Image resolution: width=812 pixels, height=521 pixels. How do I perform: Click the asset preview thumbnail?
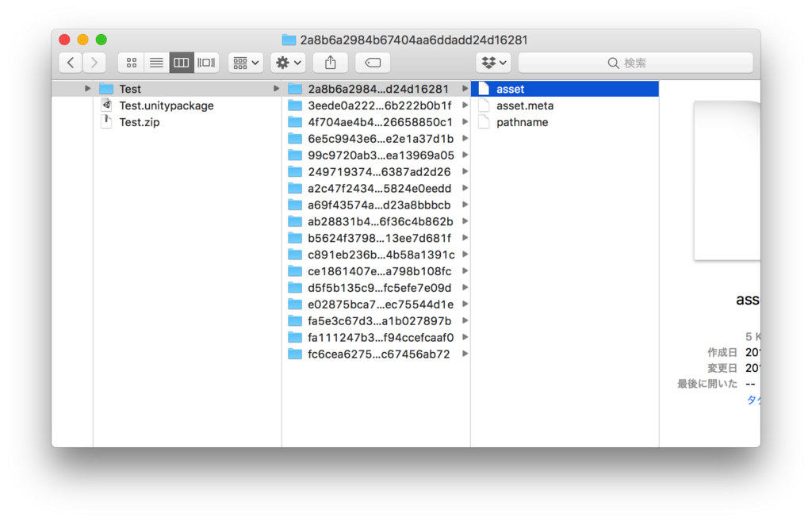(727, 181)
